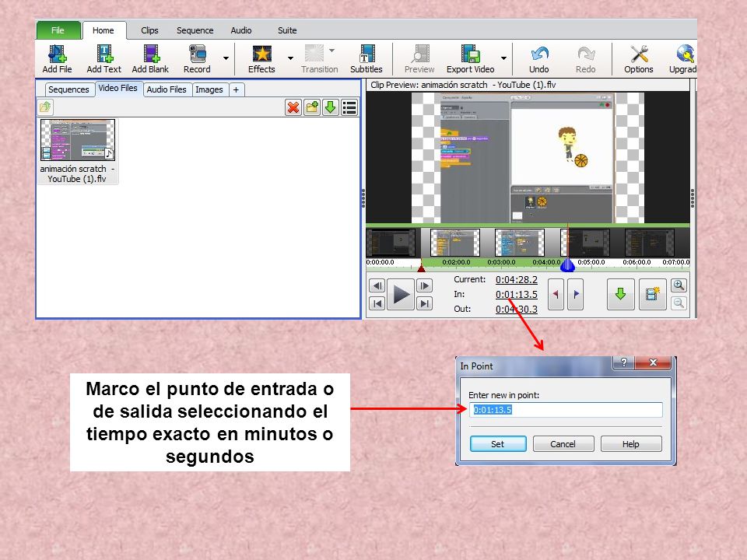This screenshot has width=747, height=560.
Task: Open the Options tools icon
Action: tap(640, 54)
